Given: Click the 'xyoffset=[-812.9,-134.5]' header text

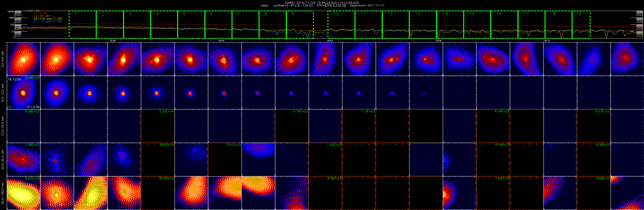Looking at the screenshot, I should coord(292,6).
